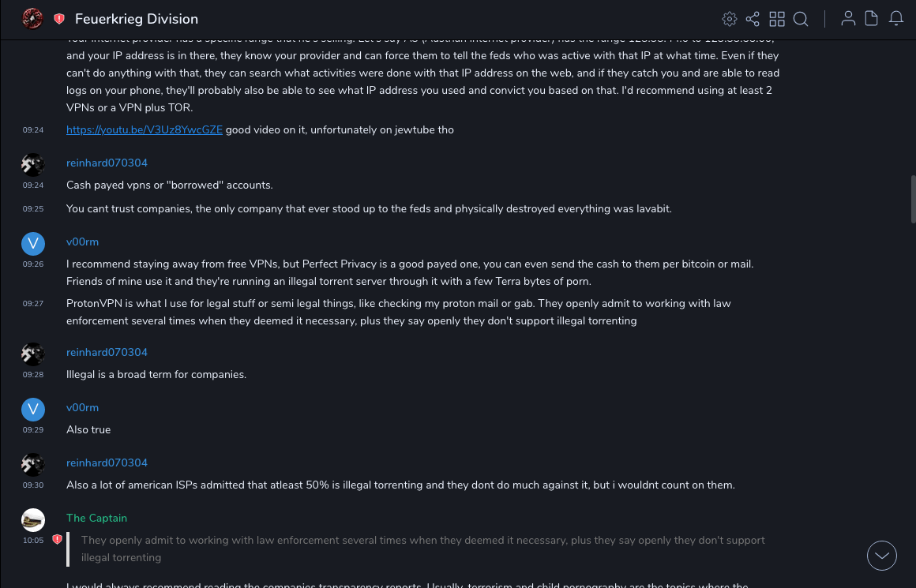Viewport: 916px width, 588px height.
Task: Click the reinhard070304 username above 09:28 message
Action: point(107,352)
